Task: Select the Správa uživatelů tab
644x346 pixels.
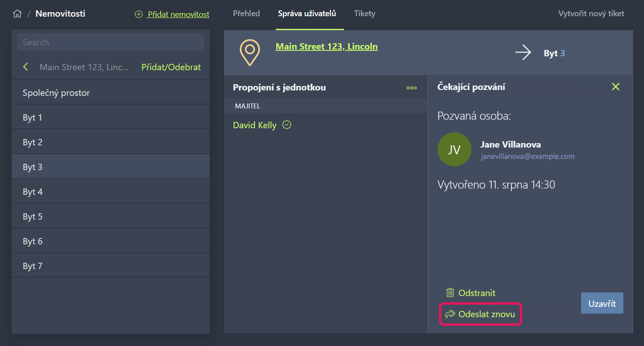Action: coord(307,13)
